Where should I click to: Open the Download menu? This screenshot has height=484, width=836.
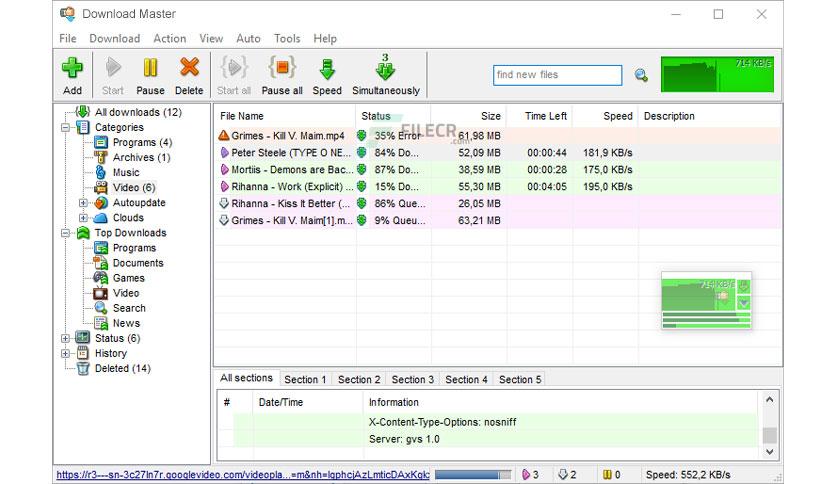coord(115,38)
